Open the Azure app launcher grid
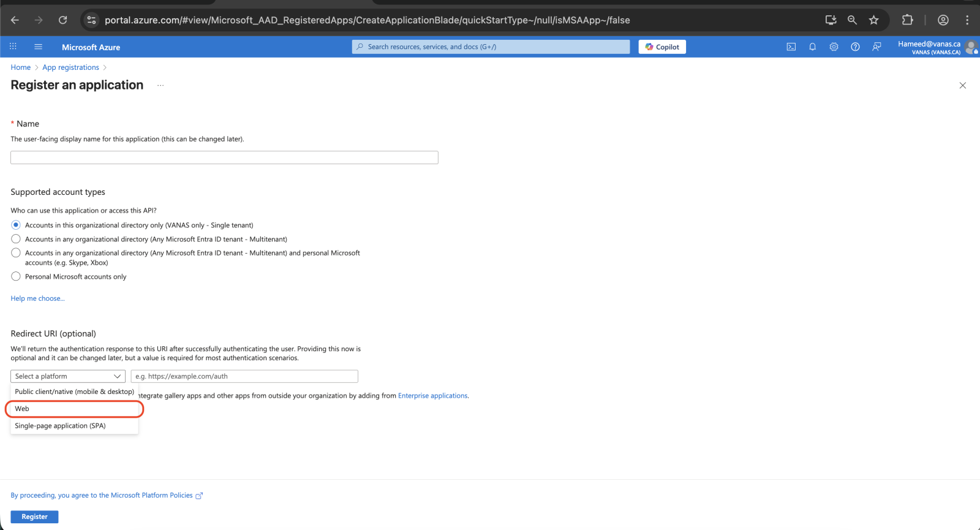The height and width of the screenshot is (530, 980). 13,47
